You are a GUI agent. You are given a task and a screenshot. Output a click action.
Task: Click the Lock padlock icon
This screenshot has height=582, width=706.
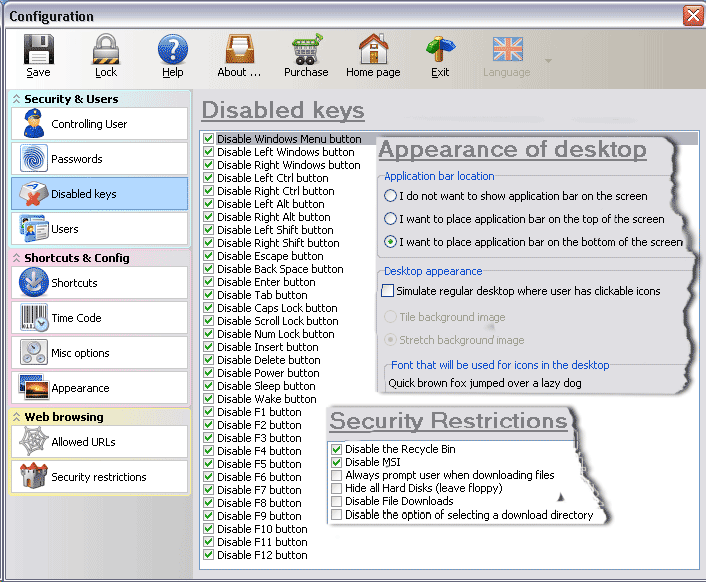pyautogui.click(x=106, y=50)
